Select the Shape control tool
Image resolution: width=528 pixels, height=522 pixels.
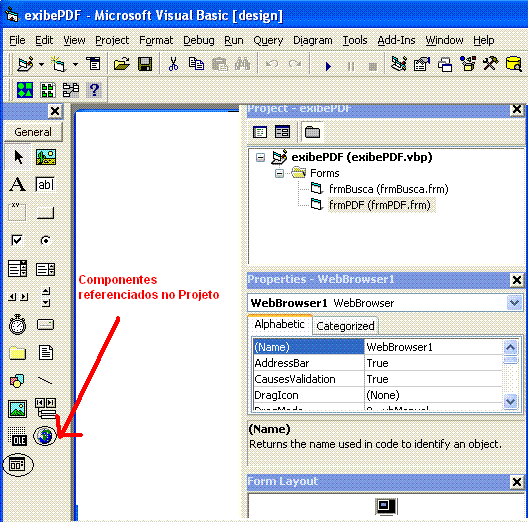(17, 381)
